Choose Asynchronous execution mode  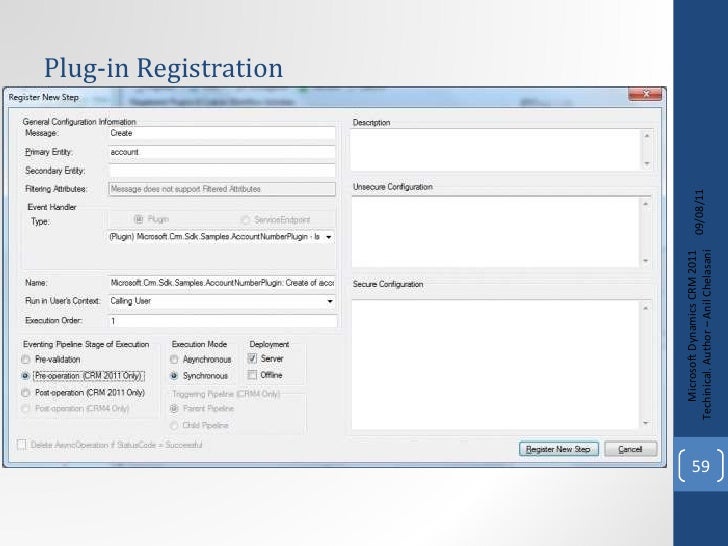click(x=174, y=359)
